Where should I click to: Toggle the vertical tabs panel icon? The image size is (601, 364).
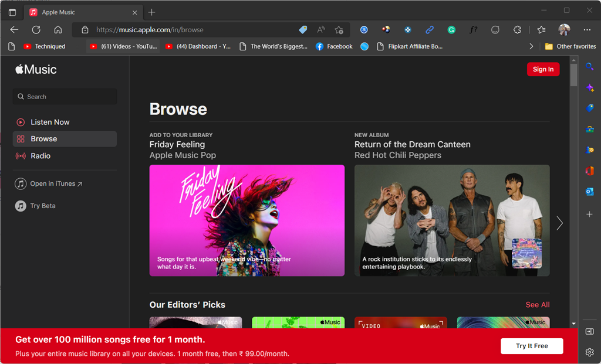click(12, 12)
